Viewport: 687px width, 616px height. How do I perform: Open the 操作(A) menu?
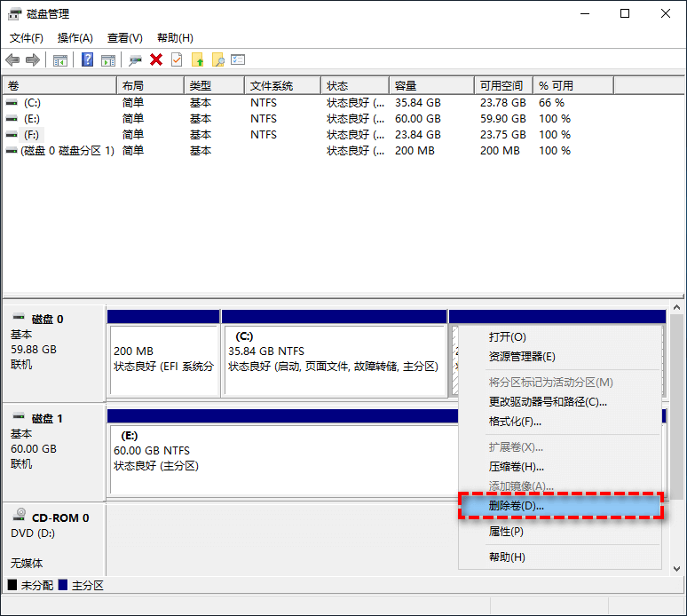coord(75,38)
